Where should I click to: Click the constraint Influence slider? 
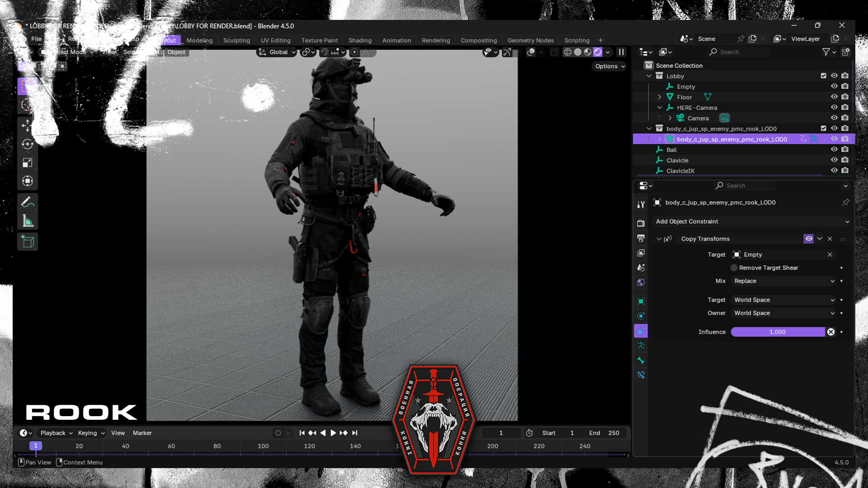pyautogui.click(x=778, y=332)
